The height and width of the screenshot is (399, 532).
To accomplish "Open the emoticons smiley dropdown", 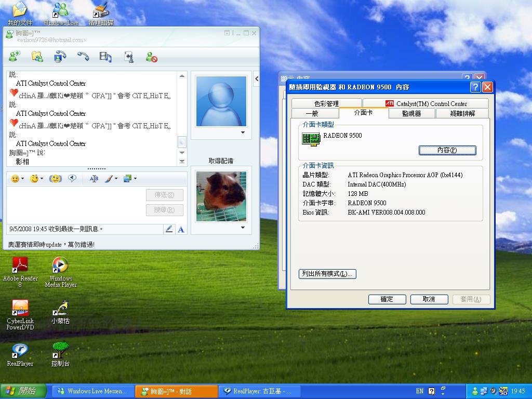I will click(22, 179).
